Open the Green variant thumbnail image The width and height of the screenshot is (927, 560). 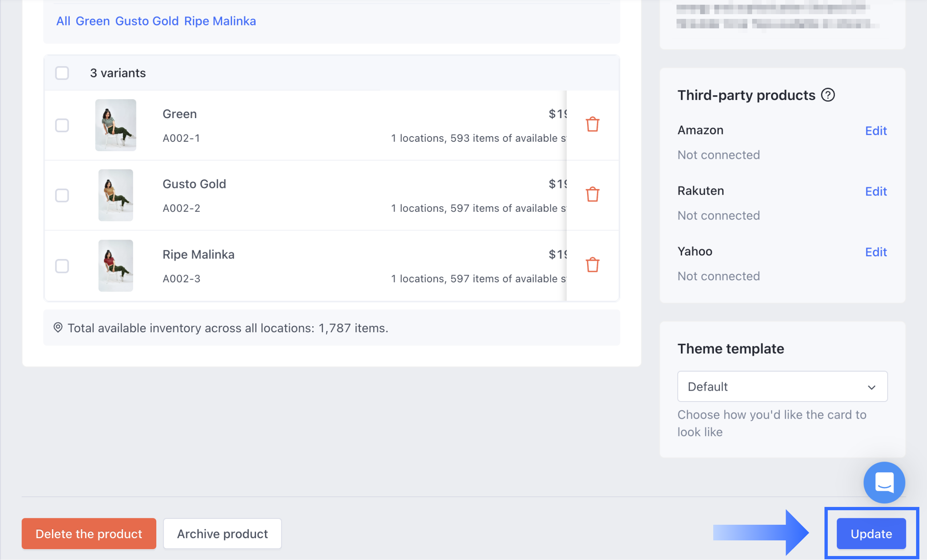[116, 125]
